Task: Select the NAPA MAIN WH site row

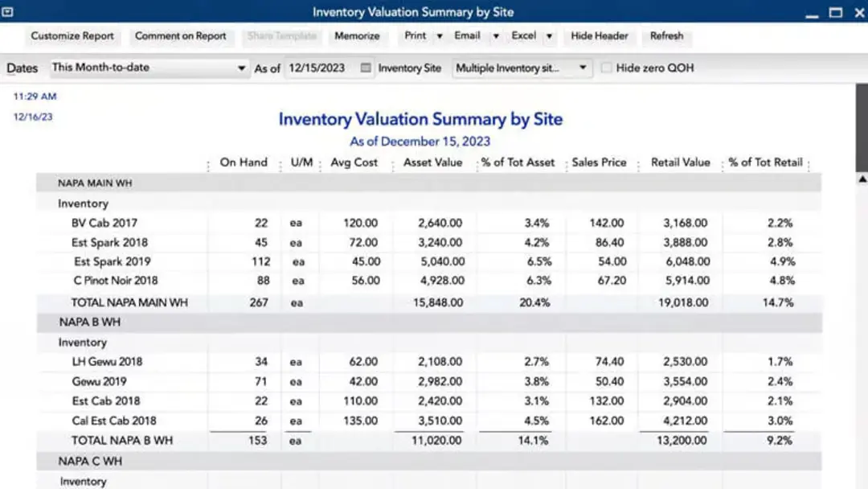Action: tap(429, 183)
